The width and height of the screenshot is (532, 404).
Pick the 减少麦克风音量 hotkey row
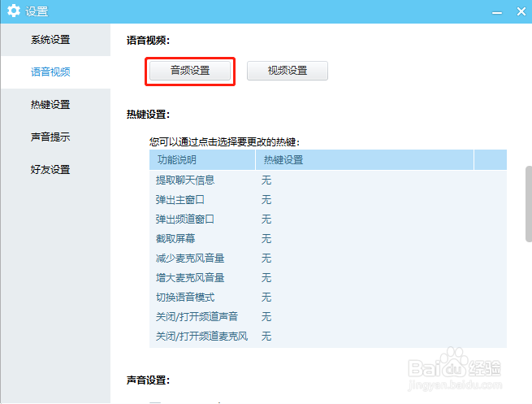pyautogui.click(x=328, y=258)
